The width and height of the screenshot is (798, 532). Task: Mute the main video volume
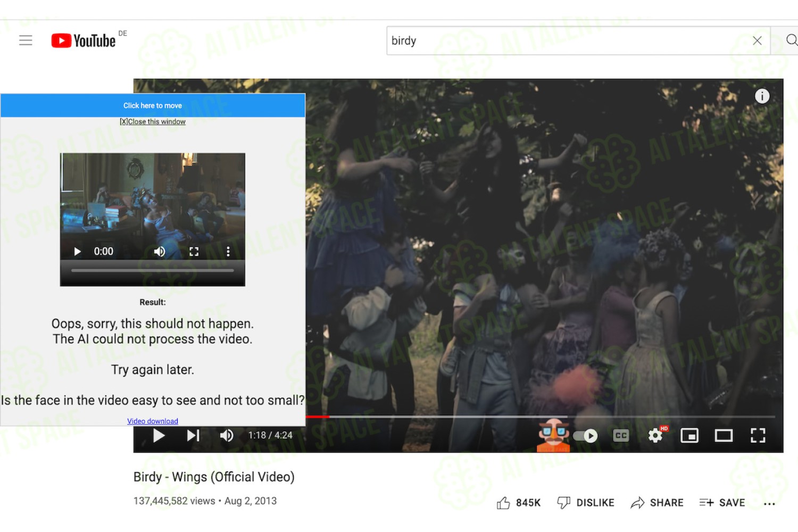tap(227, 436)
